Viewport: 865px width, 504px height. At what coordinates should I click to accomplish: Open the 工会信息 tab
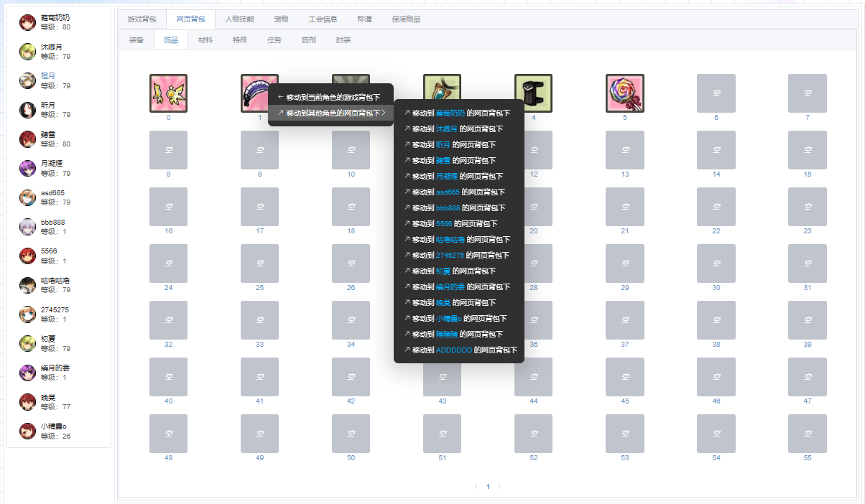pos(323,19)
